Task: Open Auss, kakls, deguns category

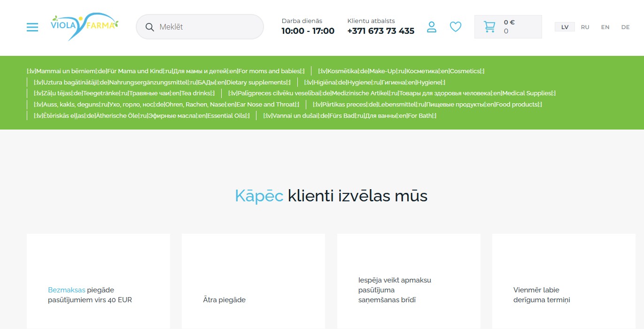Action: click(x=166, y=105)
